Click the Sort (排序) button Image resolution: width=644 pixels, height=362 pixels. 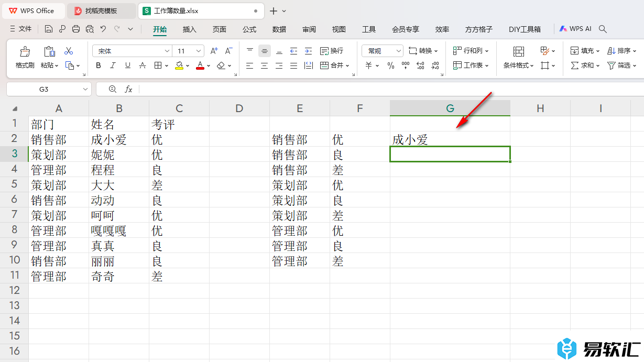(x=621, y=51)
